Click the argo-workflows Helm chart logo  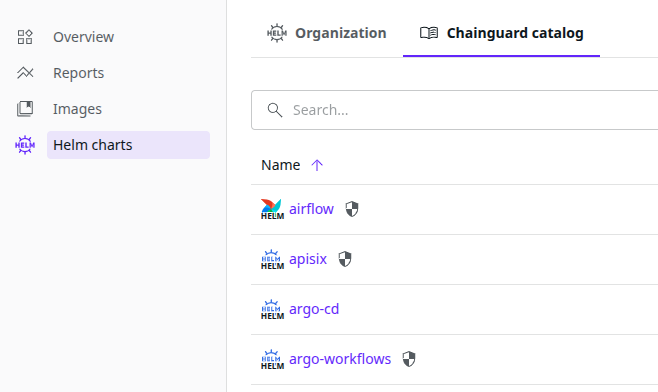pyautogui.click(x=272, y=359)
